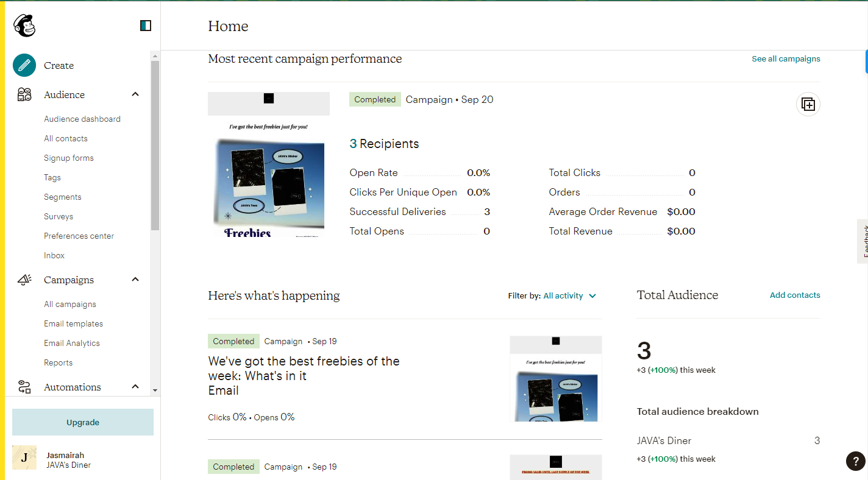Collapse the Campaigns menu section
The height and width of the screenshot is (480, 868).
click(x=135, y=280)
